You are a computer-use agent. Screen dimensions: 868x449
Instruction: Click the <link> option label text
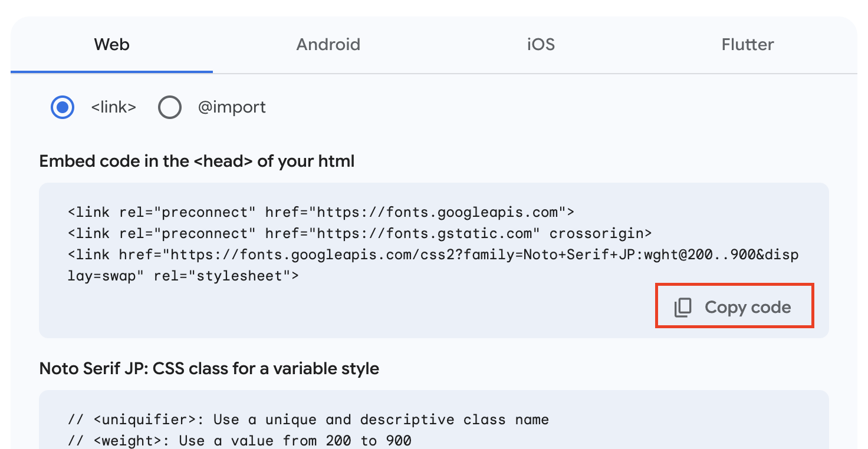(114, 107)
